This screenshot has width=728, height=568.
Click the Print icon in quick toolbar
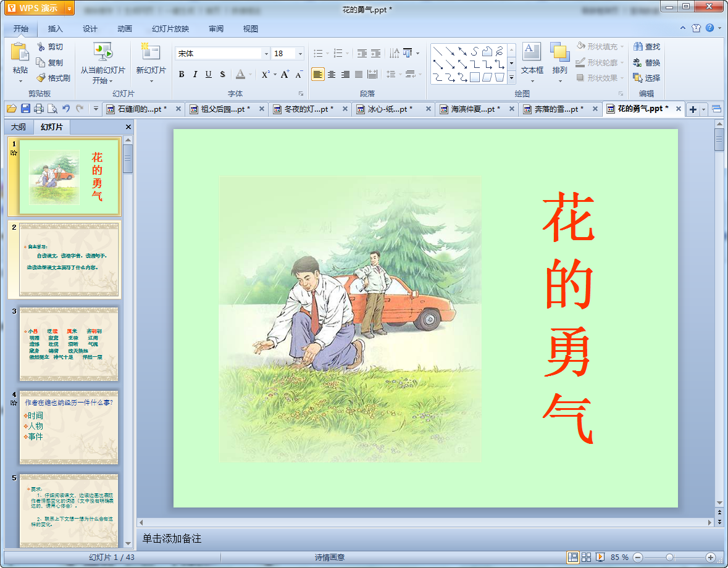[39, 109]
